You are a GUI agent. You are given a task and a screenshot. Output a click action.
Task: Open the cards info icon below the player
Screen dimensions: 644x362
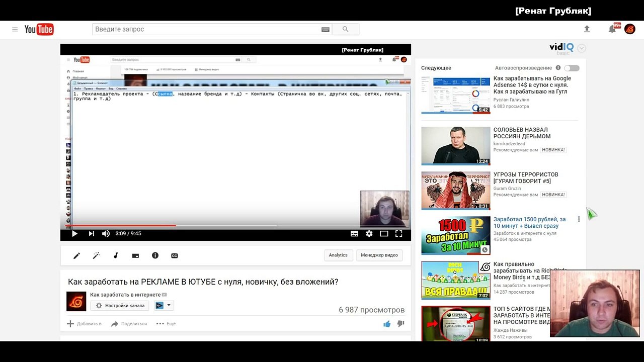155,255
